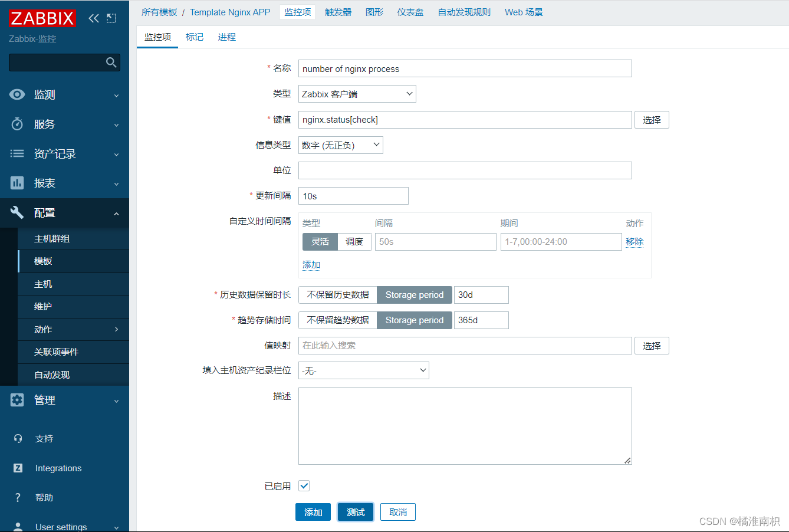Open 自动发现 in the sidebar
The width and height of the screenshot is (789, 532).
(x=74, y=375)
